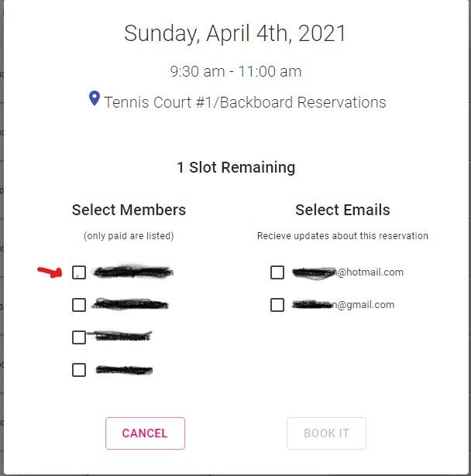The width and height of the screenshot is (471, 476).
Task: Check the hotmail.com email checkbox
Action: click(277, 272)
